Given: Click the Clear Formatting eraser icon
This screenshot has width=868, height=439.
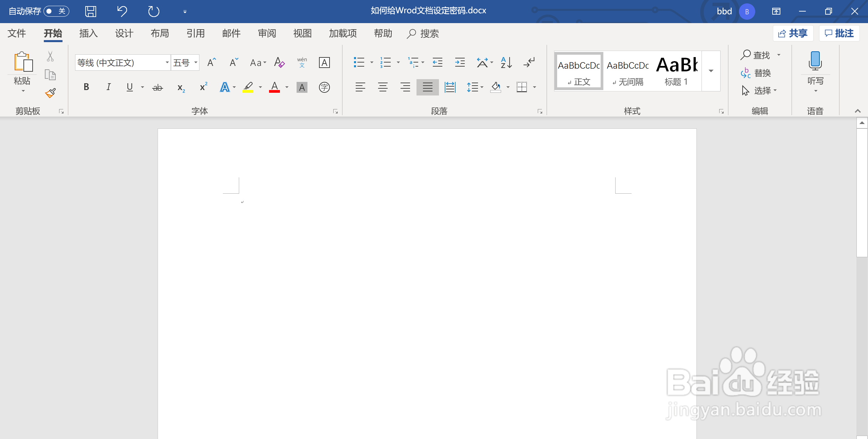Looking at the screenshot, I should click(x=279, y=63).
